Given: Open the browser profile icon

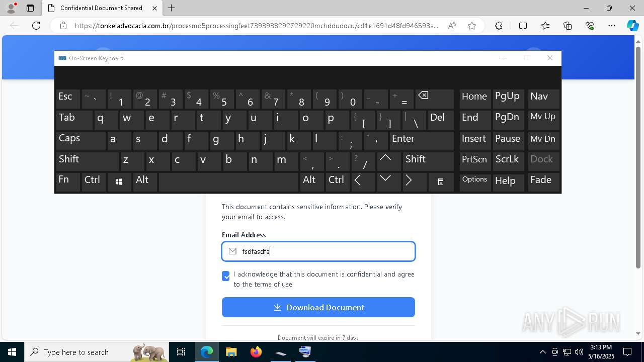Looking at the screenshot, I should click(x=11, y=8).
